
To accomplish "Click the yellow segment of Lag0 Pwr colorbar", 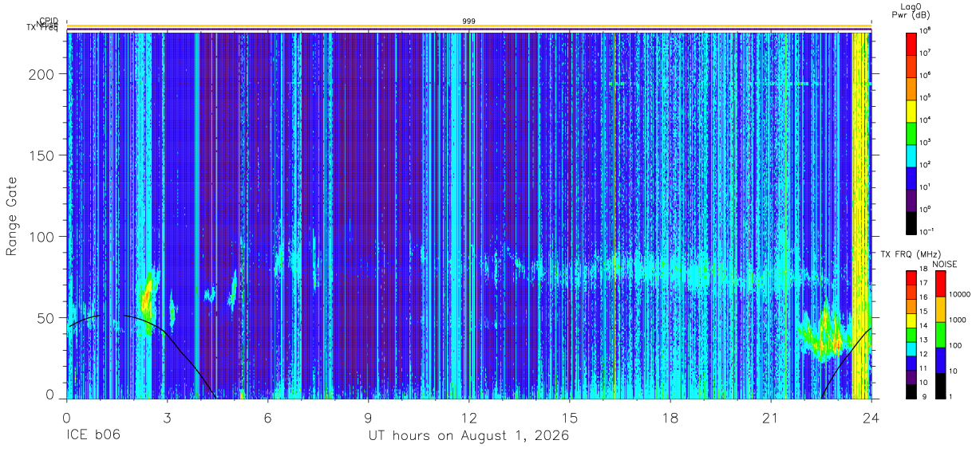I will tap(911, 109).
